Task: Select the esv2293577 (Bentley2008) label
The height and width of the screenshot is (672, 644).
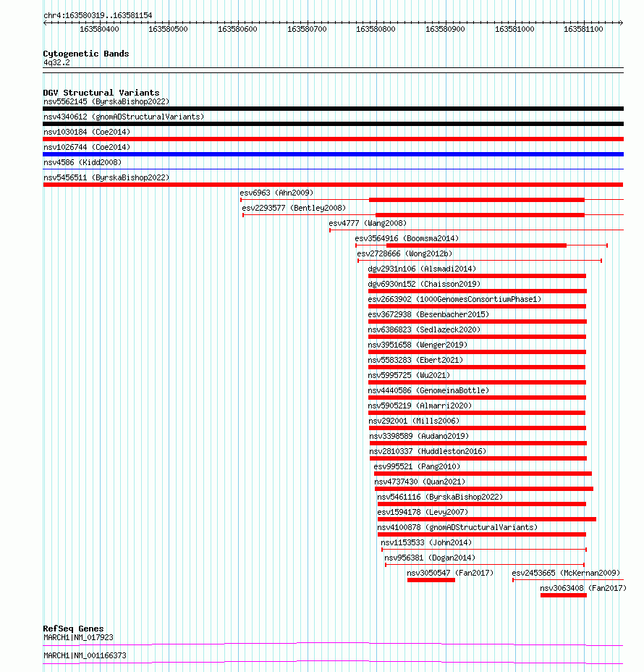Action: [x=294, y=208]
